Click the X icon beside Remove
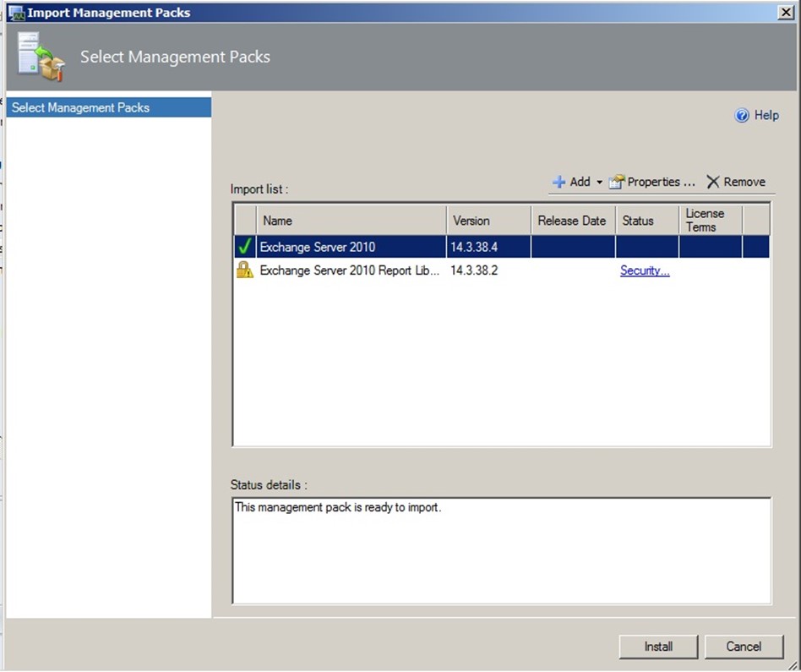Viewport: 801px width, 672px height. [712, 182]
